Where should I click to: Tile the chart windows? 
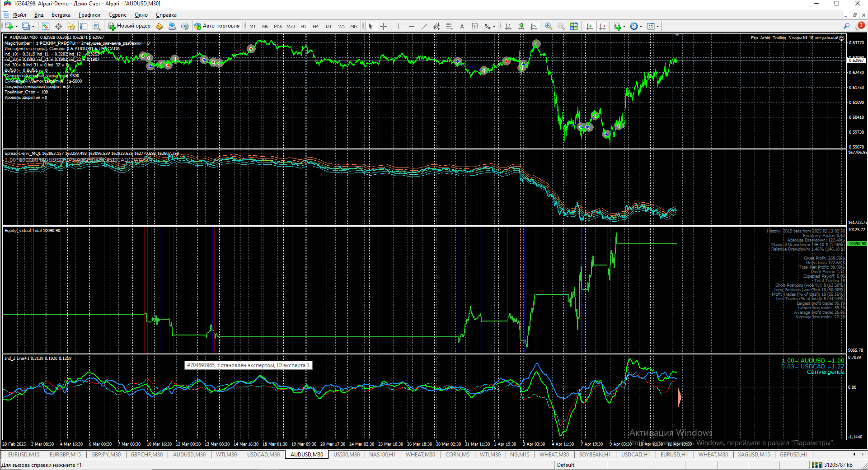click(574, 26)
